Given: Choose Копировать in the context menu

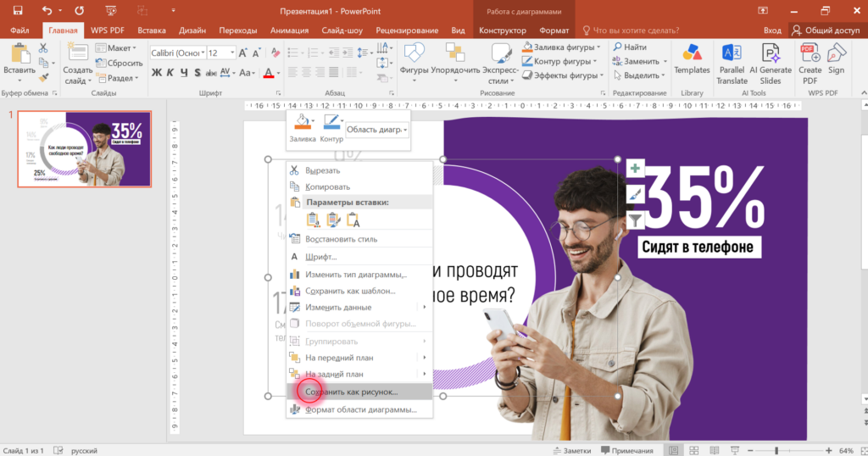Looking at the screenshot, I should point(359,187).
